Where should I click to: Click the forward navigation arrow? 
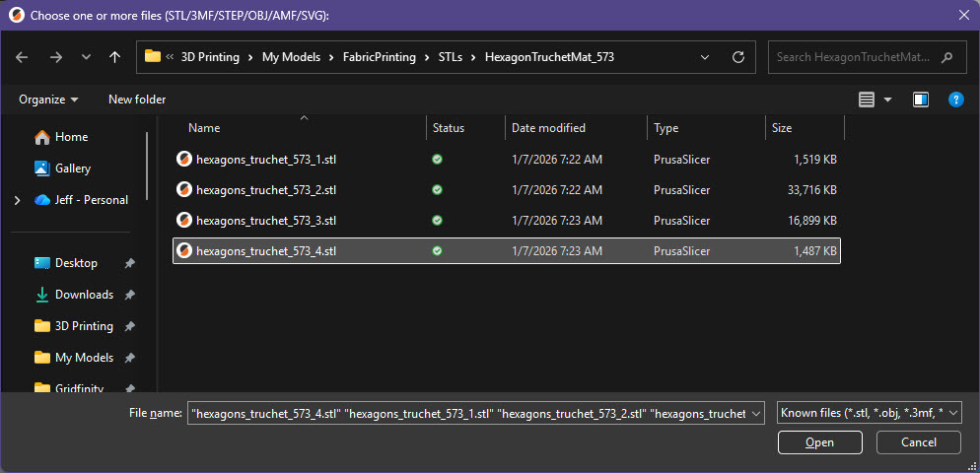tap(56, 57)
